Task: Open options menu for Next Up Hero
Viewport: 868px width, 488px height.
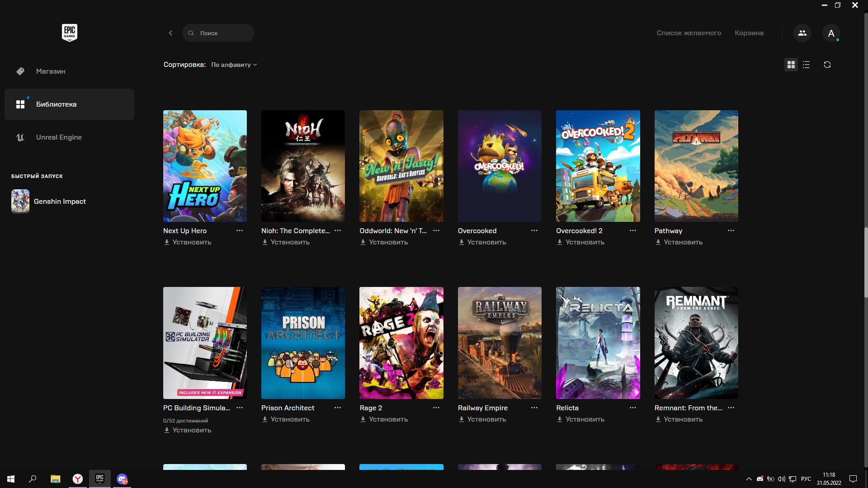Action: pyautogui.click(x=240, y=230)
